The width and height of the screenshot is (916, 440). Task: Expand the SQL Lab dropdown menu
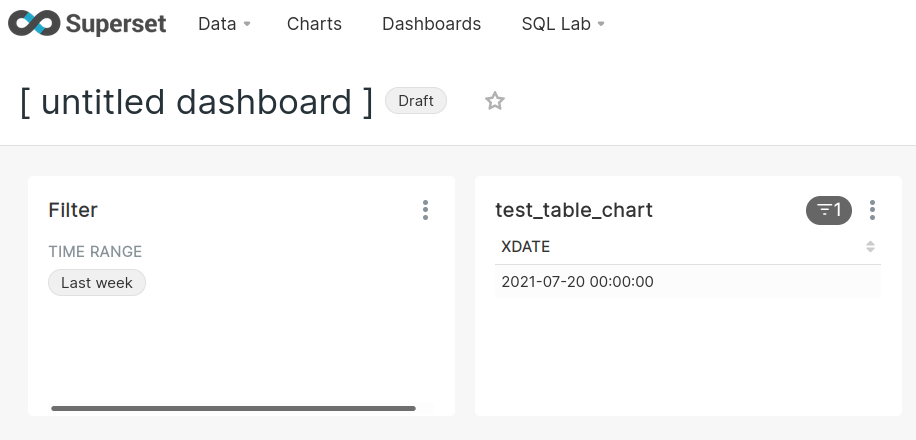point(563,24)
